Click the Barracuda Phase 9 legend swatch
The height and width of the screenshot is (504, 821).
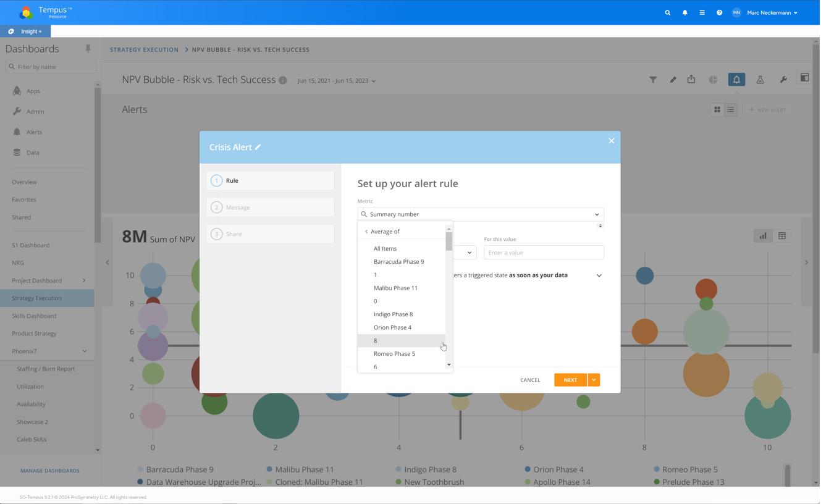click(140, 469)
